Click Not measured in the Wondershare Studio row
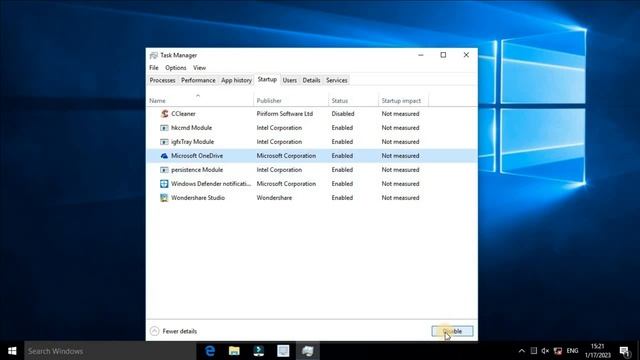The height and width of the screenshot is (360, 640). (400, 198)
